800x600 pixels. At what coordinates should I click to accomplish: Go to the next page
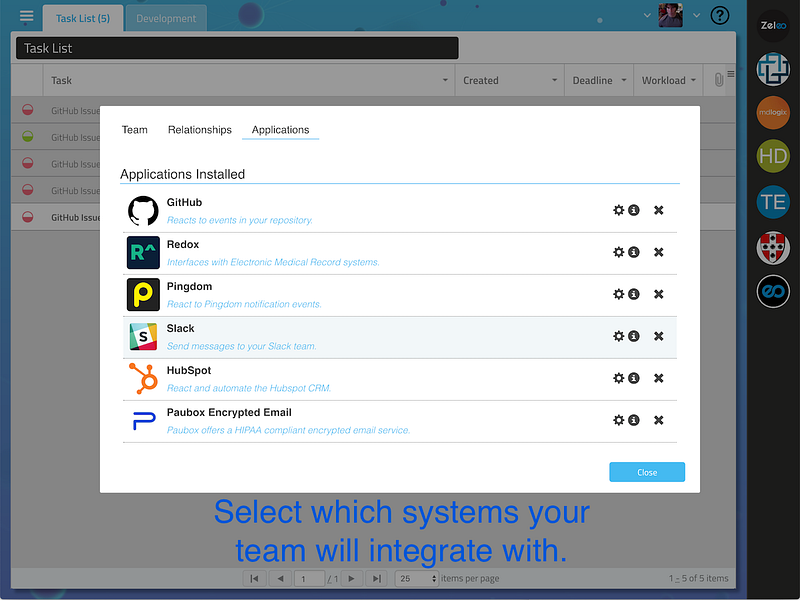point(351,578)
